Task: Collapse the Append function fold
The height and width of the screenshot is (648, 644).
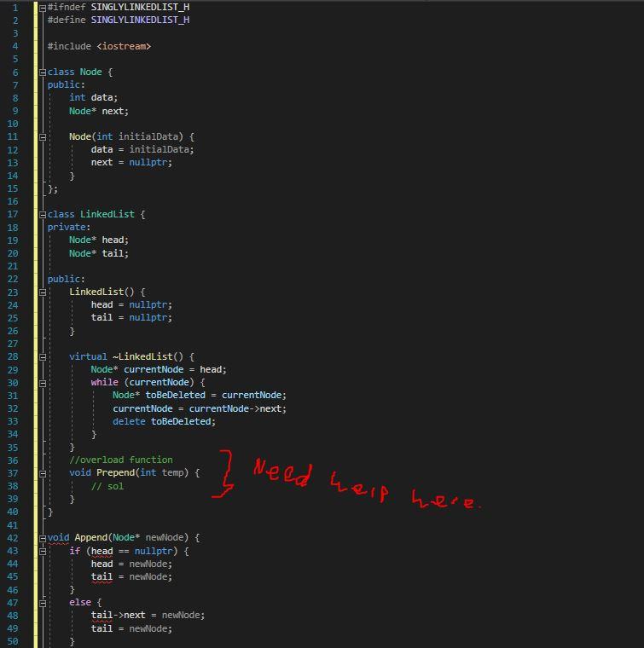Action: 43,538
